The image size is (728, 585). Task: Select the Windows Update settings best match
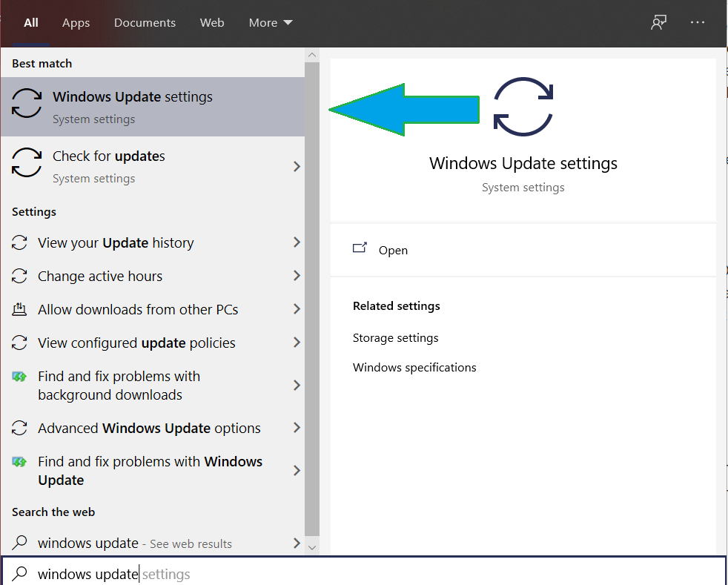[153, 107]
